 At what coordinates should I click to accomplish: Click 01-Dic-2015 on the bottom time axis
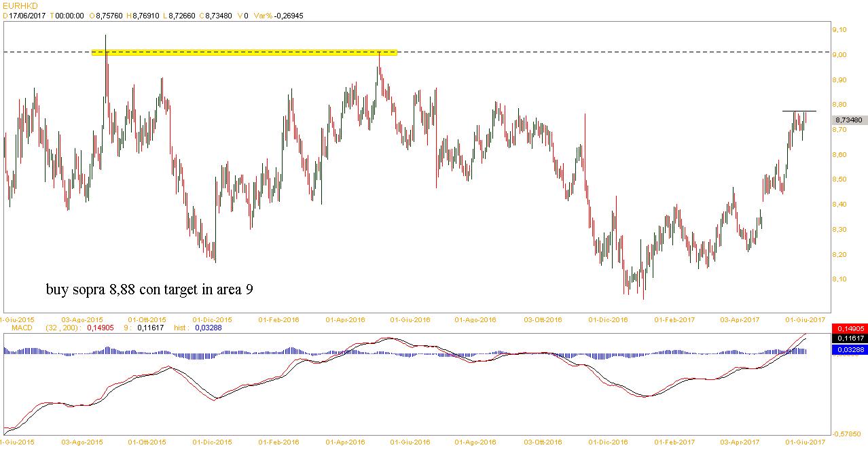212,442
